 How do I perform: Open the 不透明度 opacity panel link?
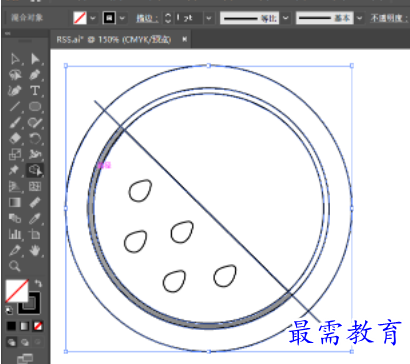coord(389,18)
